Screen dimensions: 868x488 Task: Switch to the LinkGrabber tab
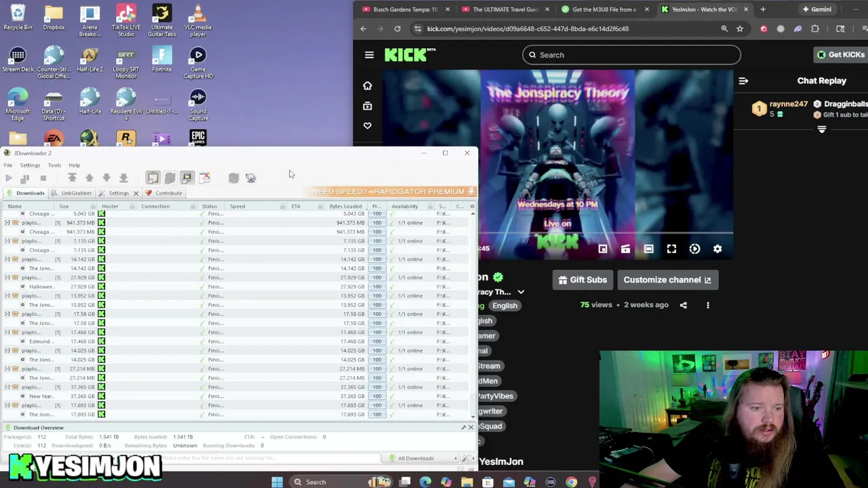point(72,193)
